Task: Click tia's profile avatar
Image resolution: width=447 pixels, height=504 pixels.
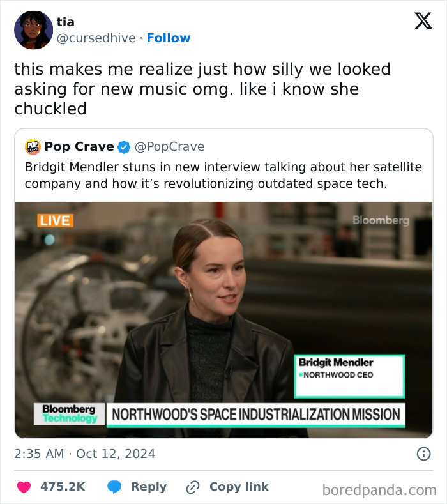Action: [33, 30]
